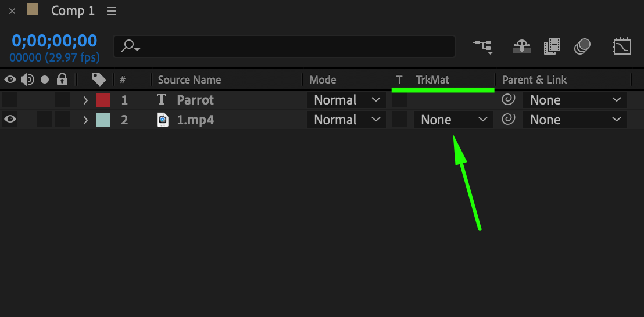
Task: Open the Graph Editor
Action: (622, 46)
